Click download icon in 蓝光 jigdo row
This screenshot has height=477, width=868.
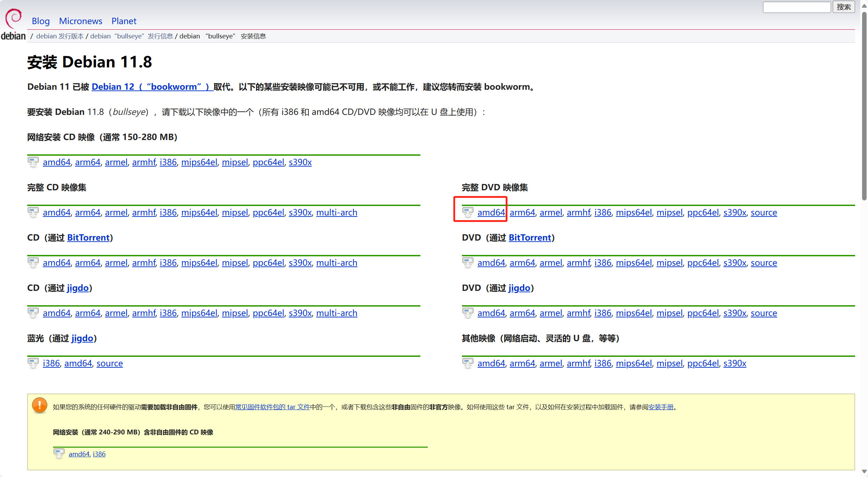[33, 363]
